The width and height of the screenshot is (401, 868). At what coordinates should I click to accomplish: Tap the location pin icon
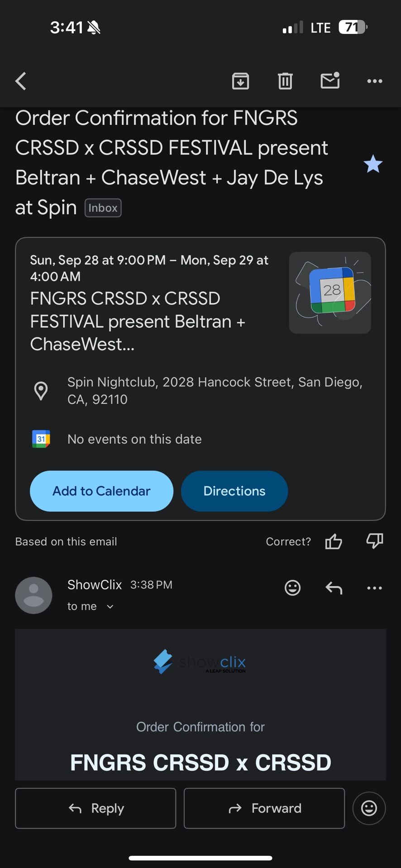(41, 391)
